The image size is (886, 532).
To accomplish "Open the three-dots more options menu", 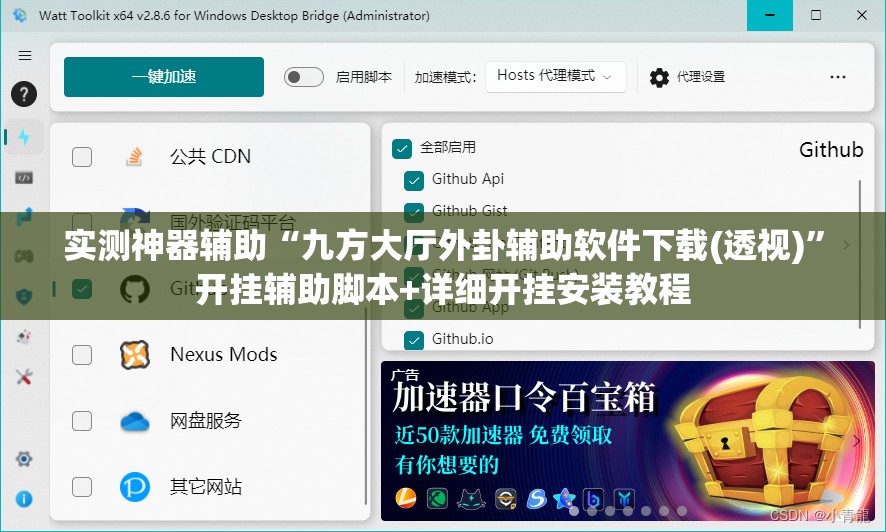I will point(837,77).
